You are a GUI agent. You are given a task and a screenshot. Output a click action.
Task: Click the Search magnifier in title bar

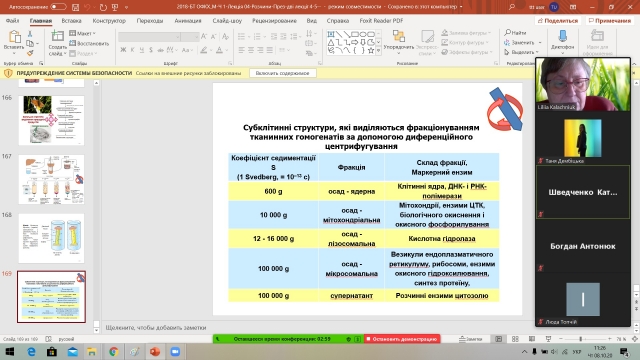tap(511, 7)
